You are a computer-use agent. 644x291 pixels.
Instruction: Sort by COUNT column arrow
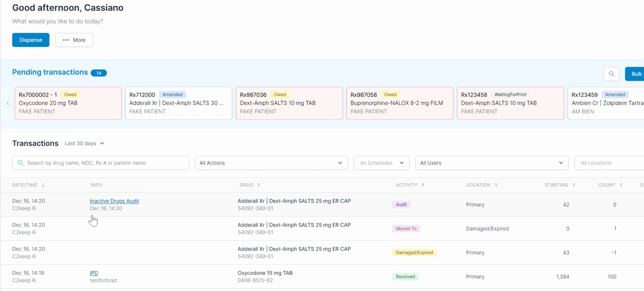621,185
